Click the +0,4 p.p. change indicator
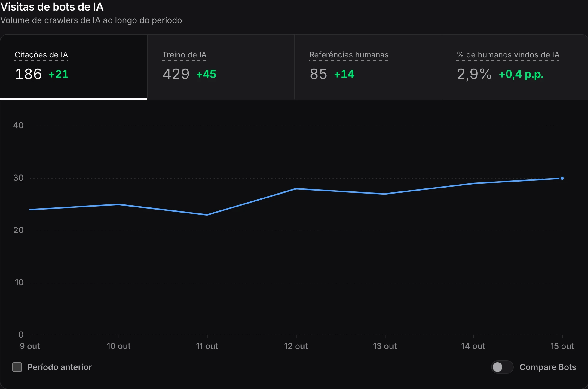This screenshot has height=389, width=588. click(x=521, y=74)
